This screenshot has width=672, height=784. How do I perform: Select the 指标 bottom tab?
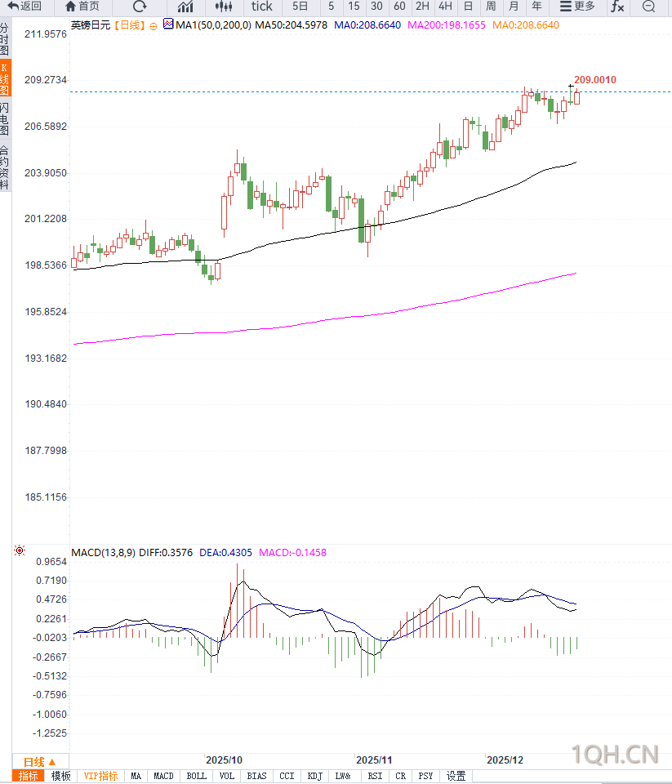click(29, 776)
